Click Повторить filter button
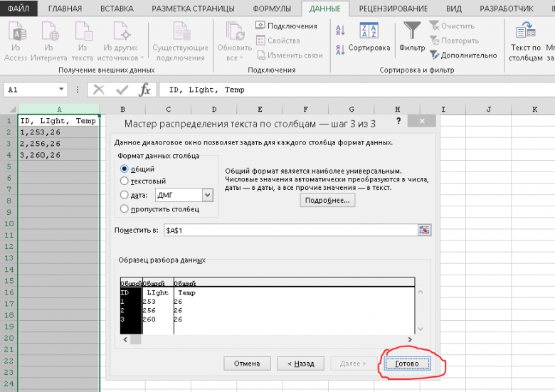Viewport: 555px width, 392px height. (x=454, y=41)
